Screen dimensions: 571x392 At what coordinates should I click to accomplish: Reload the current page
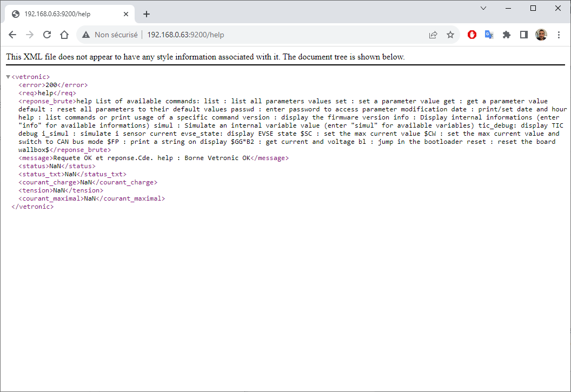47,35
